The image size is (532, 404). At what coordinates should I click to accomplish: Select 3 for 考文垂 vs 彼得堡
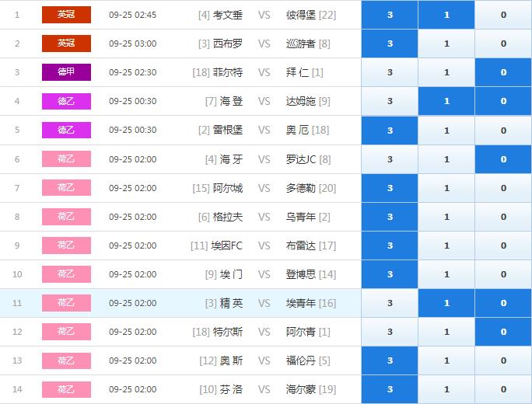point(390,15)
